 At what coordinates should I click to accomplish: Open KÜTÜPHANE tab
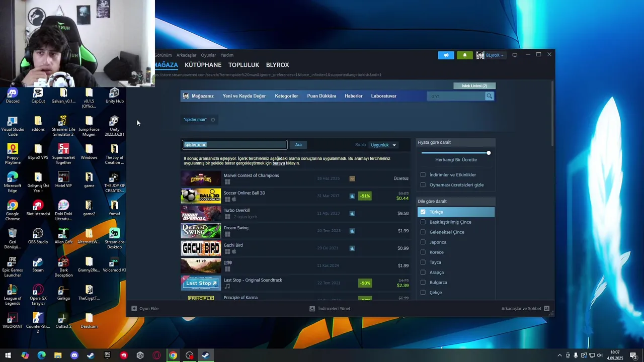point(203,65)
